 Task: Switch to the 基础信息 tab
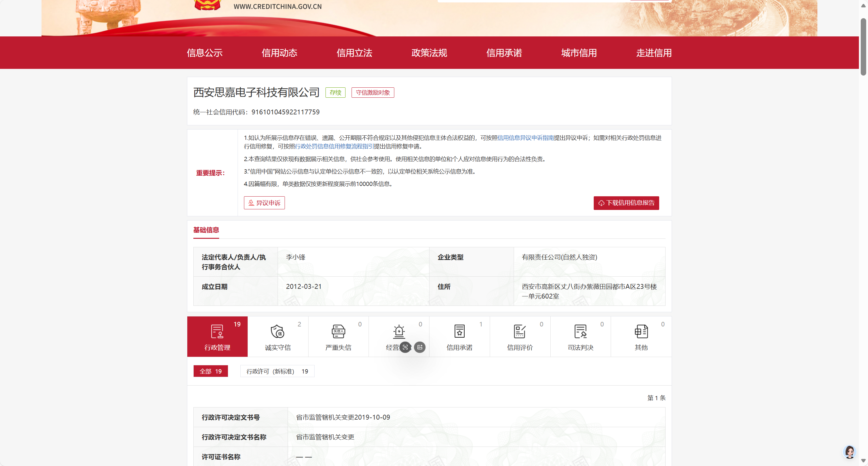[x=206, y=230]
